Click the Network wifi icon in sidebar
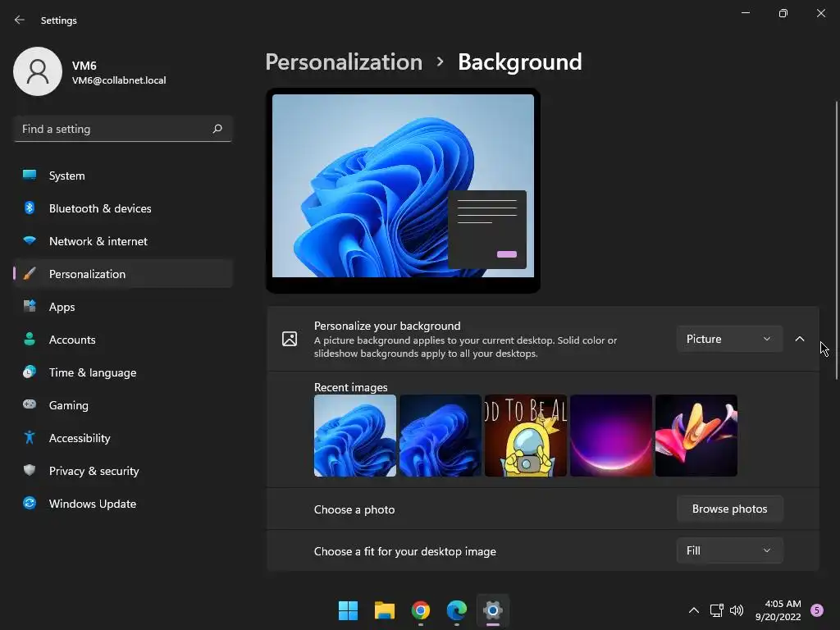Screen dimensions: 840x630 30,240
